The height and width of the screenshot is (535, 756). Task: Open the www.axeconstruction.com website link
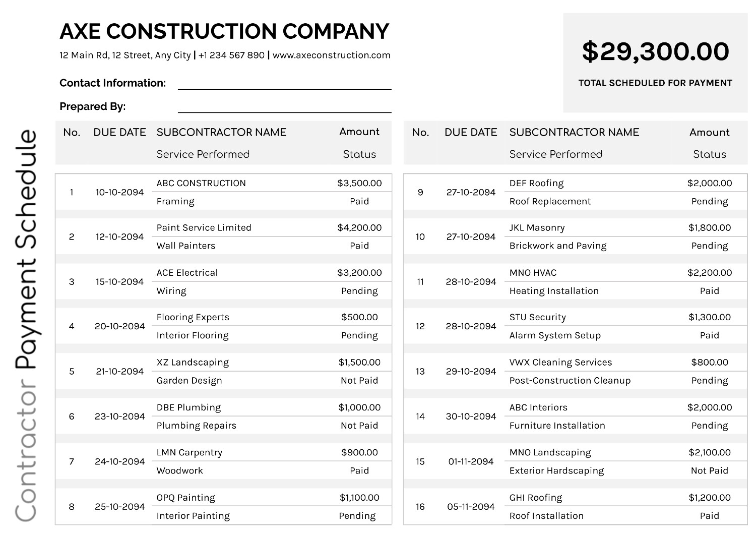coord(331,55)
